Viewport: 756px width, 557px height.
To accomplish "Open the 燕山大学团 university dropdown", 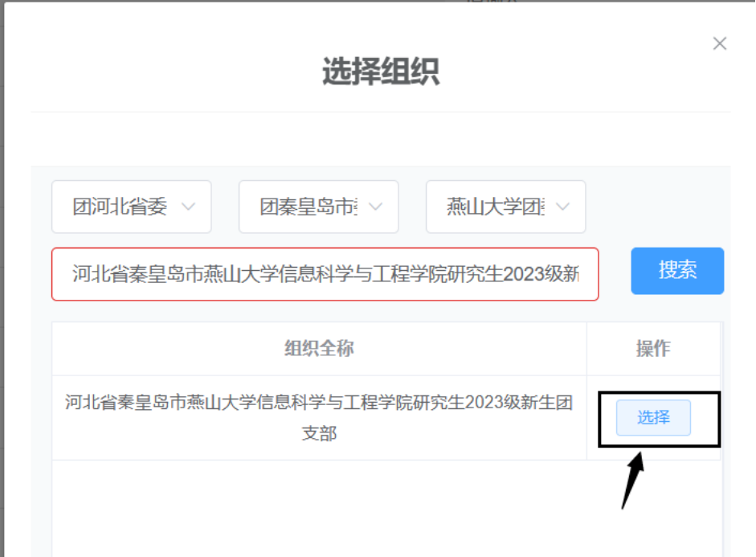I will coord(497,207).
